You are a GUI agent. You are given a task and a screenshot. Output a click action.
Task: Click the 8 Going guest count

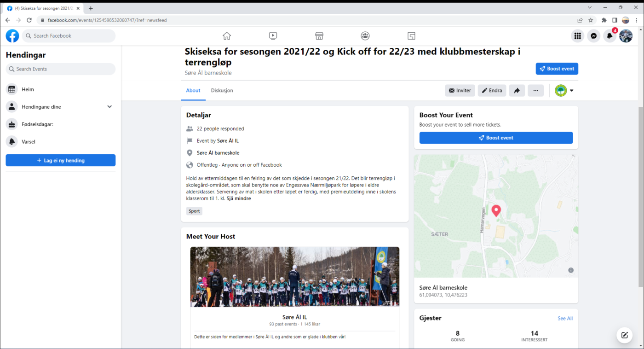[457, 336]
